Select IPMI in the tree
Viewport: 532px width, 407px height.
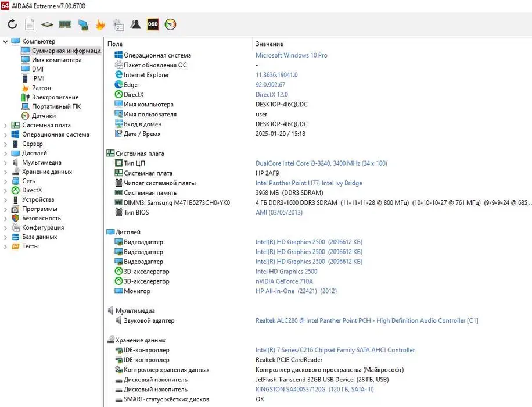(x=33, y=78)
